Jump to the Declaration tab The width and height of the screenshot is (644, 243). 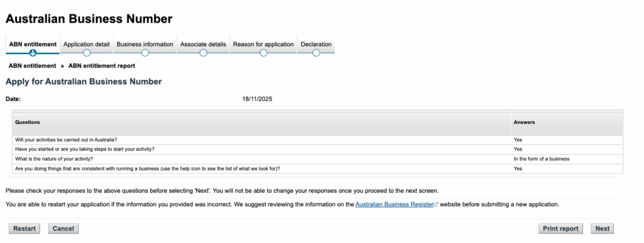[316, 45]
